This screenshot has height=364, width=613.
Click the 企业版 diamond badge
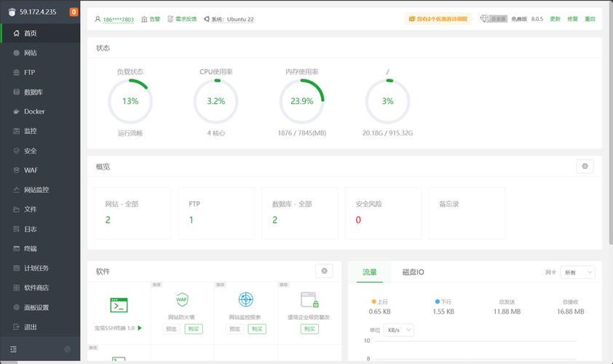pyautogui.click(x=494, y=19)
